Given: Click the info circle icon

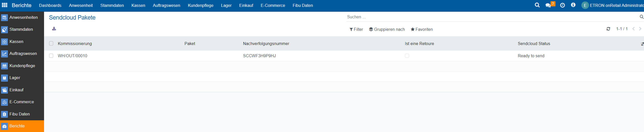Looking at the screenshot, I should pyautogui.click(x=573, y=5).
